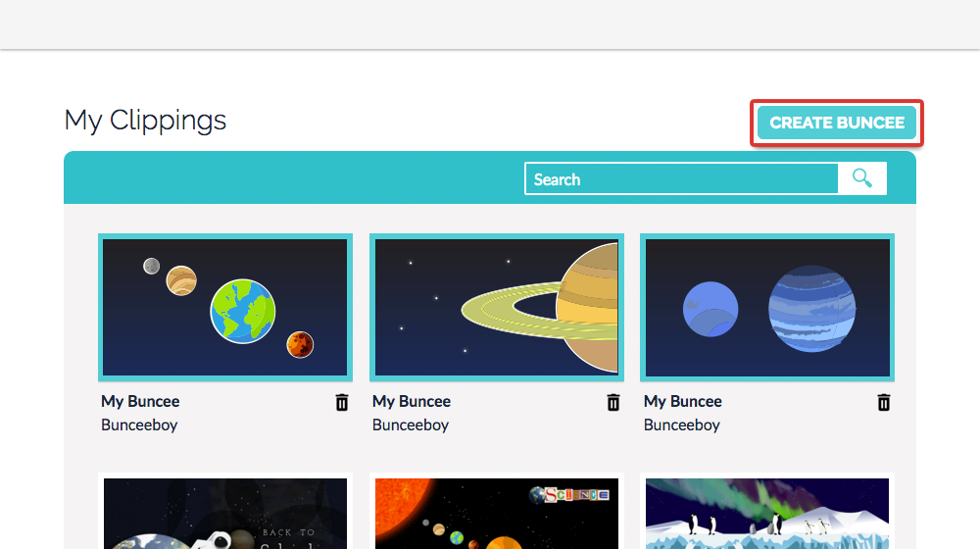The width and height of the screenshot is (980, 549).
Task: Click the green Earth globe in first clipping
Action: (x=243, y=311)
